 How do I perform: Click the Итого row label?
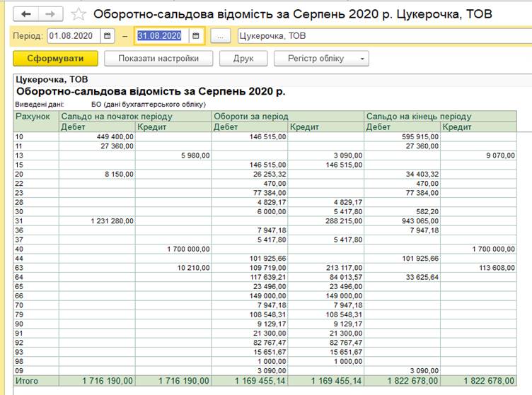pos(28,381)
